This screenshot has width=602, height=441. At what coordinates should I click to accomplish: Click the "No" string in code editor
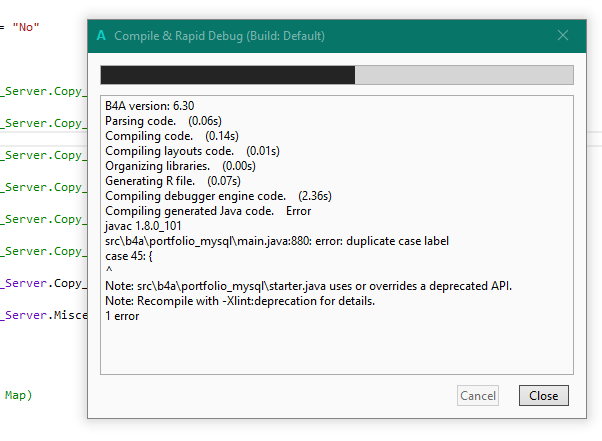26,27
